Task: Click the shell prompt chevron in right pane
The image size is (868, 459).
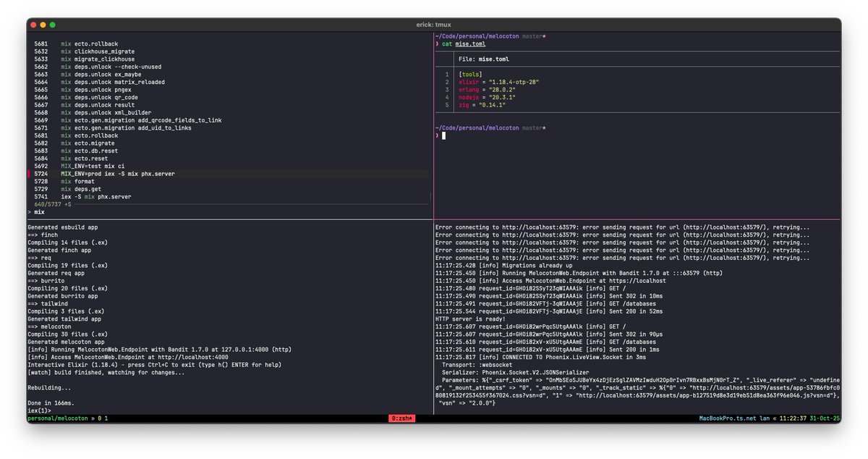Action: 437,135
